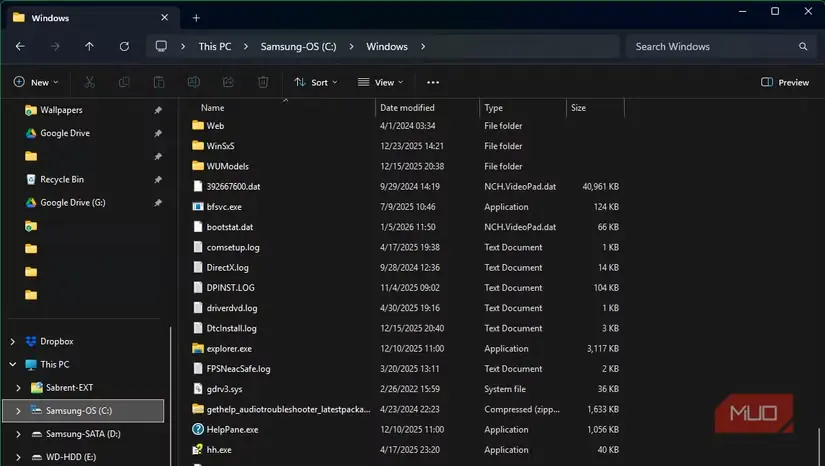Go up one folder level
Viewport: 825px width, 466px height.
89,46
